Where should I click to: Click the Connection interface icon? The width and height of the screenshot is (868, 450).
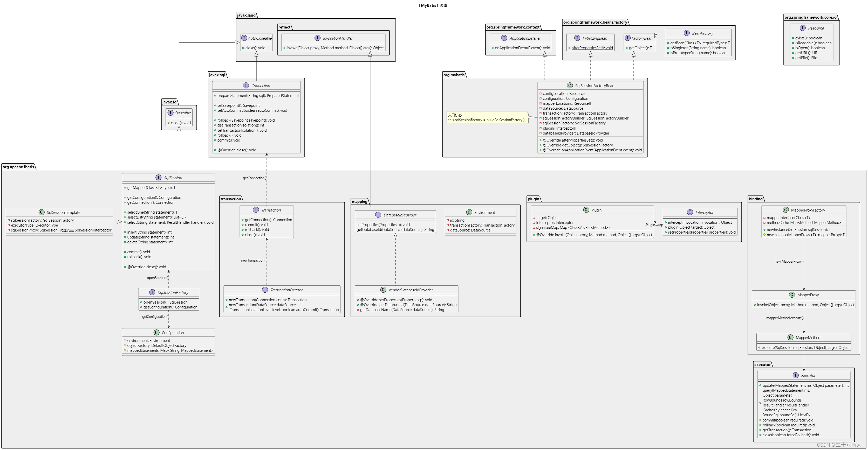tap(246, 86)
